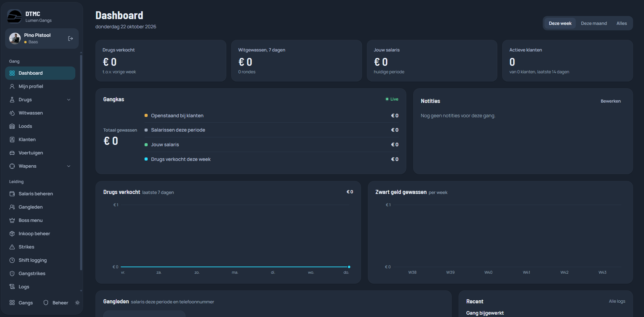Click the Actieve klanten stat card
Image resolution: width=644 pixels, height=317 pixels.
coord(567,61)
